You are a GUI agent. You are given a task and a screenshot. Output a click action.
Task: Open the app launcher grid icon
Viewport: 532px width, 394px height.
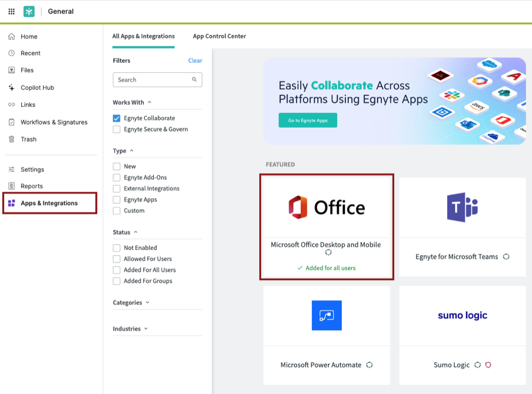click(x=12, y=12)
